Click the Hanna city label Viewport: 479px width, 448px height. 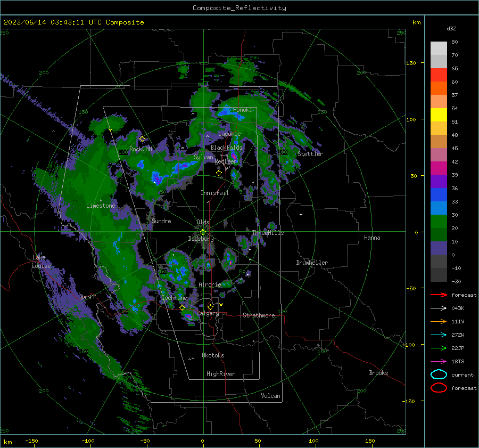click(372, 238)
